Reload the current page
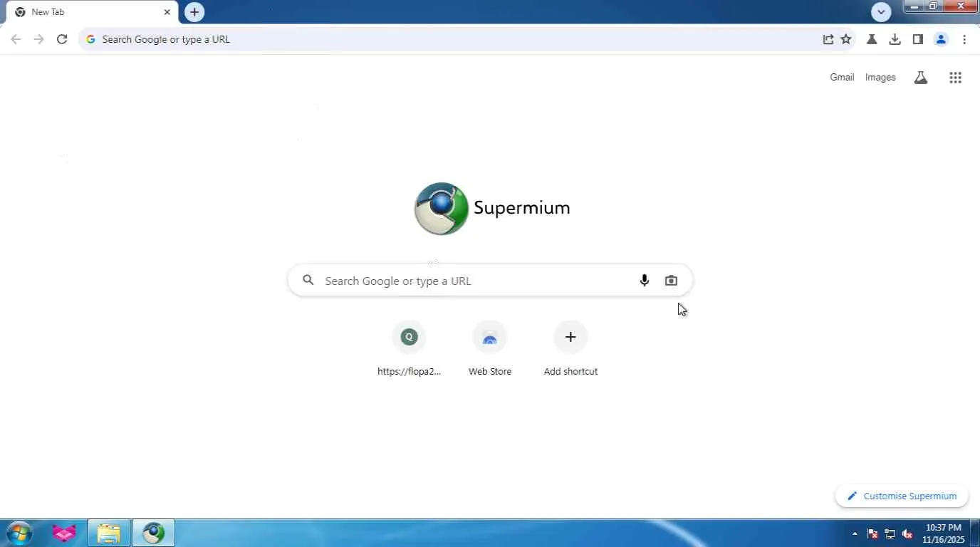 pyautogui.click(x=62, y=39)
